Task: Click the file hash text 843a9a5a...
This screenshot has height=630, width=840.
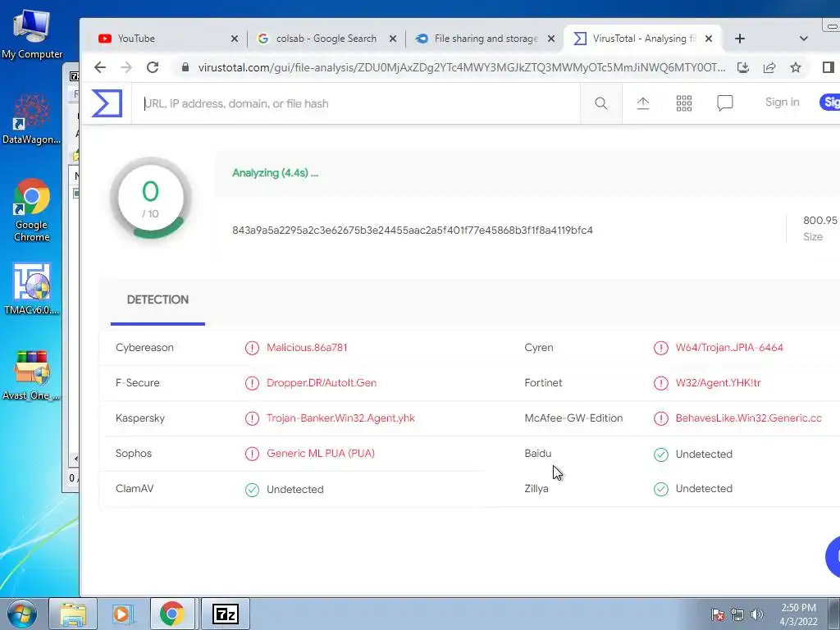Action: 413,231
